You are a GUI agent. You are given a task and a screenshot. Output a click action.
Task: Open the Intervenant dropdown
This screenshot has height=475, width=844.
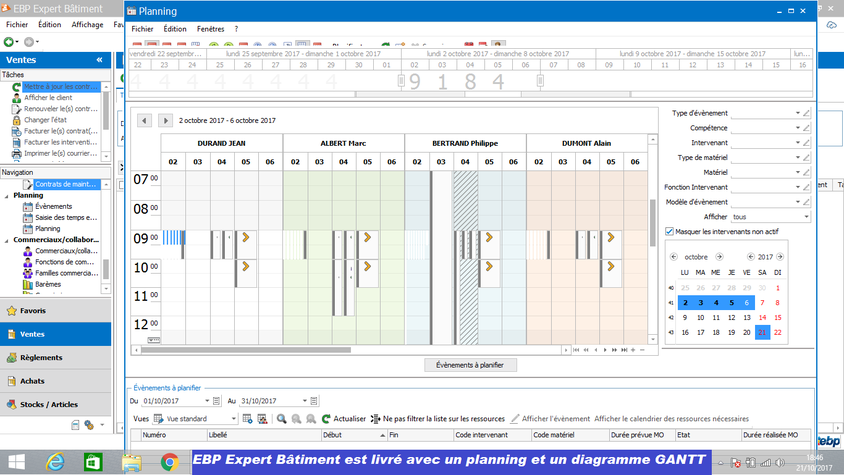pos(798,143)
